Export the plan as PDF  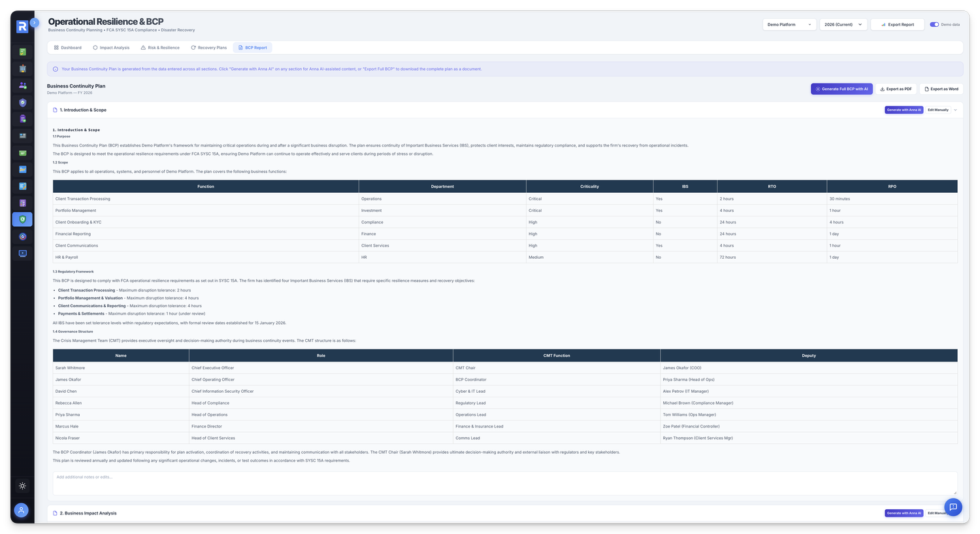pos(896,88)
